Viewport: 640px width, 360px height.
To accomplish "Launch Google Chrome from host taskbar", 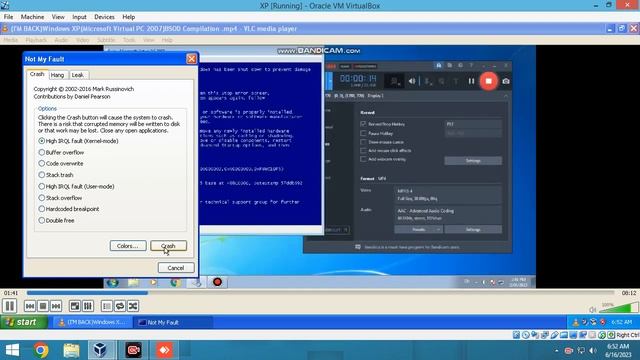I will pos(41,350).
